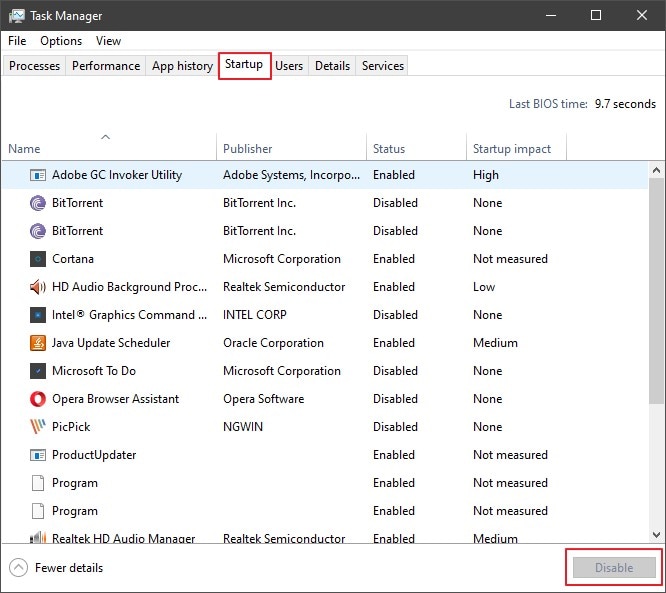
Task: Click the Microsoft To Do icon
Action: [38, 371]
